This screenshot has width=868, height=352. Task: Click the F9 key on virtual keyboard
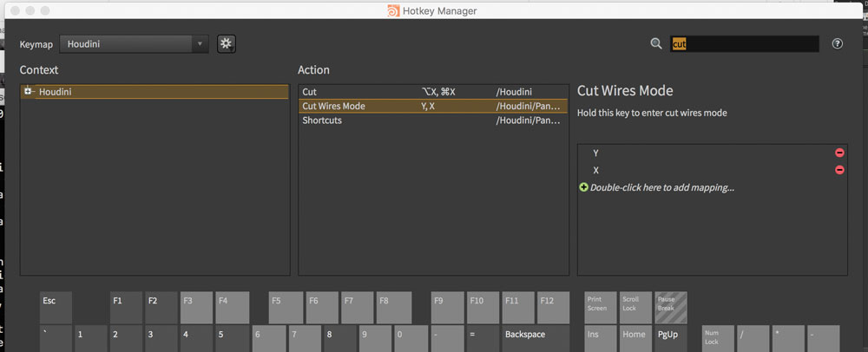point(447,308)
